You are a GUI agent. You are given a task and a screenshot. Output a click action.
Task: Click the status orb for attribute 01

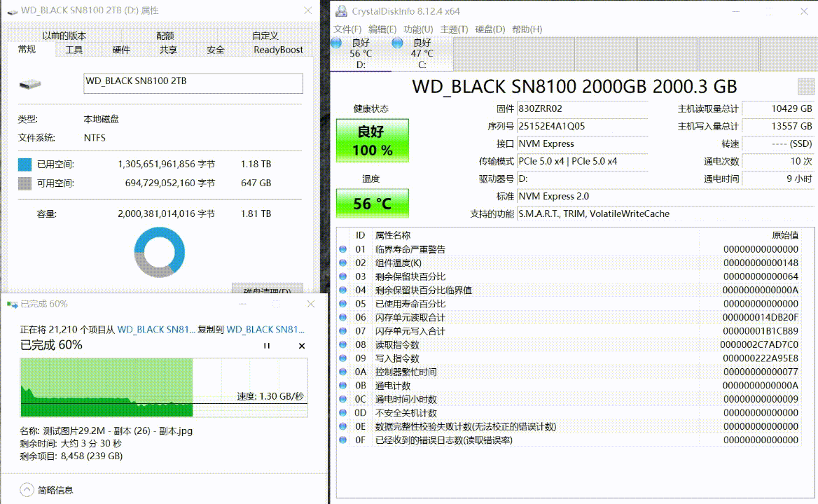(x=342, y=249)
